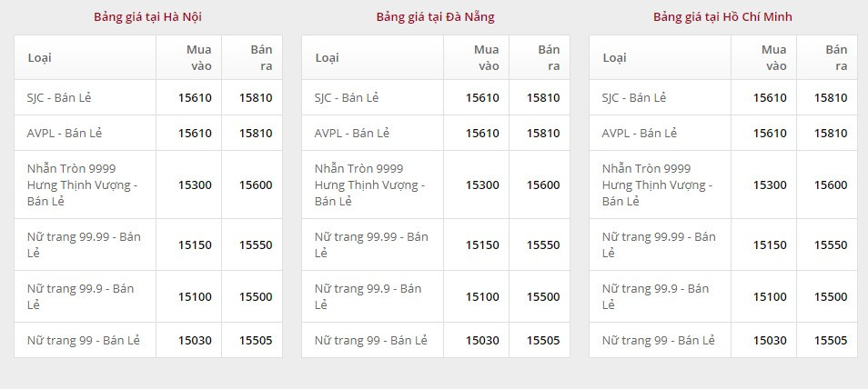This screenshot has width=868, height=389.
Task: Click the 15300 buy price in Hà Nội table
Action: click(x=195, y=185)
